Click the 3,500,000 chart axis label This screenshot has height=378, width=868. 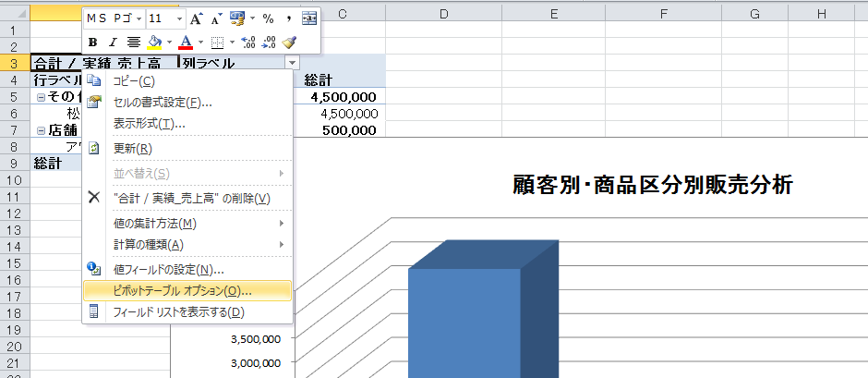click(255, 338)
